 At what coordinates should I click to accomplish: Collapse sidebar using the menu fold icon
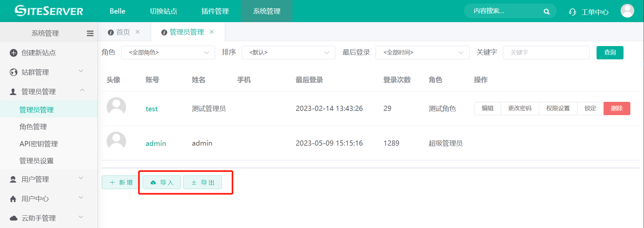pyautogui.click(x=90, y=33)
